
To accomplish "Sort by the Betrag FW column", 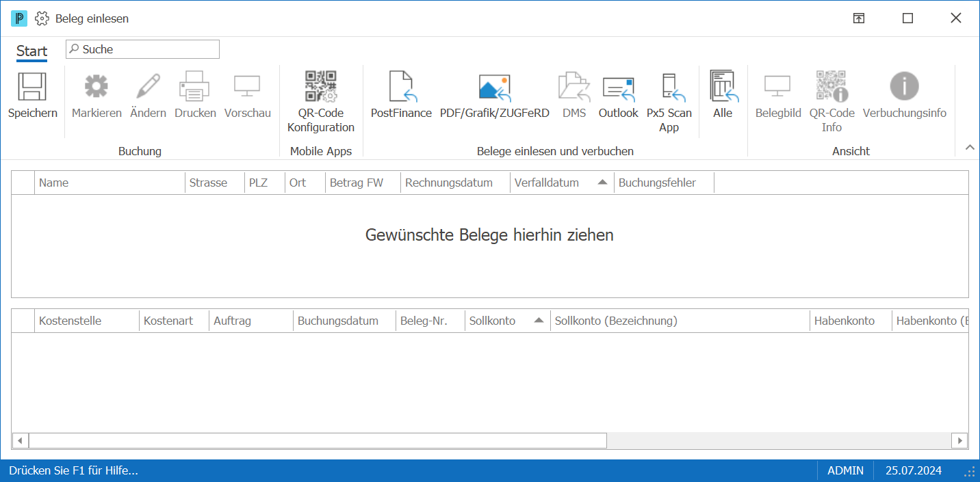I will pyautogui.click(x=363, y=183).
